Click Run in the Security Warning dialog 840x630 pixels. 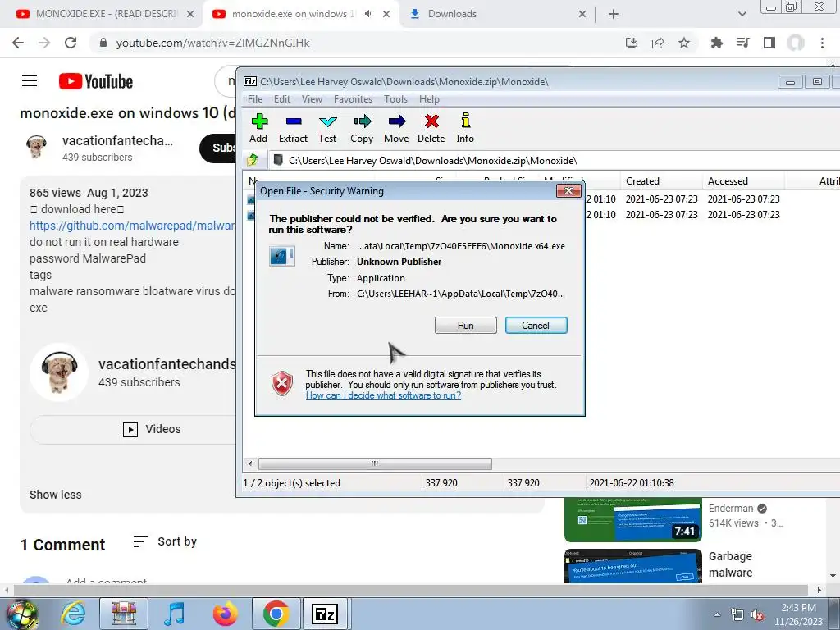[466, 325]
